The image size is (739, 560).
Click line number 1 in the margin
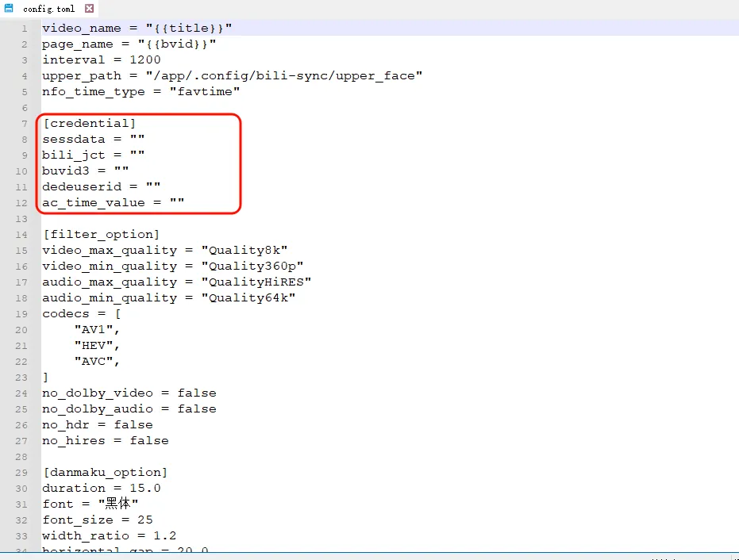tap(25, 29)
